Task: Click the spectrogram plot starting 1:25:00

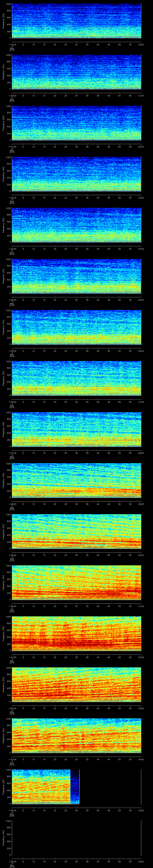Action: pos(77,327)
